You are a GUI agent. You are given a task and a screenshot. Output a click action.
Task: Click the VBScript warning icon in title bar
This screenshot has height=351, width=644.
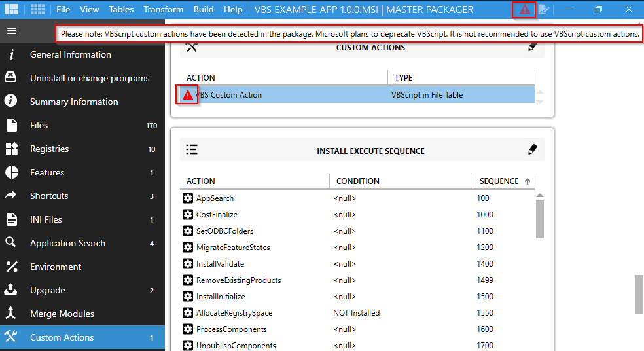point(524,9)
